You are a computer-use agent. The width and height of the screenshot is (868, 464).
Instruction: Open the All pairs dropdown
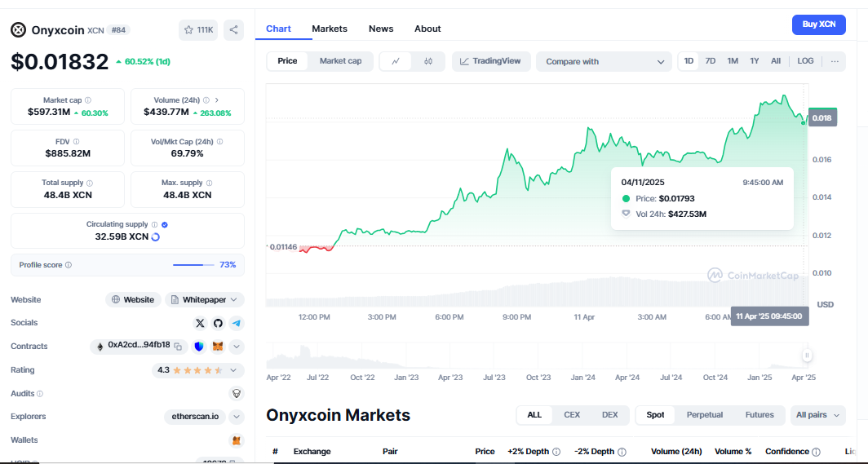tap(817, 415)
